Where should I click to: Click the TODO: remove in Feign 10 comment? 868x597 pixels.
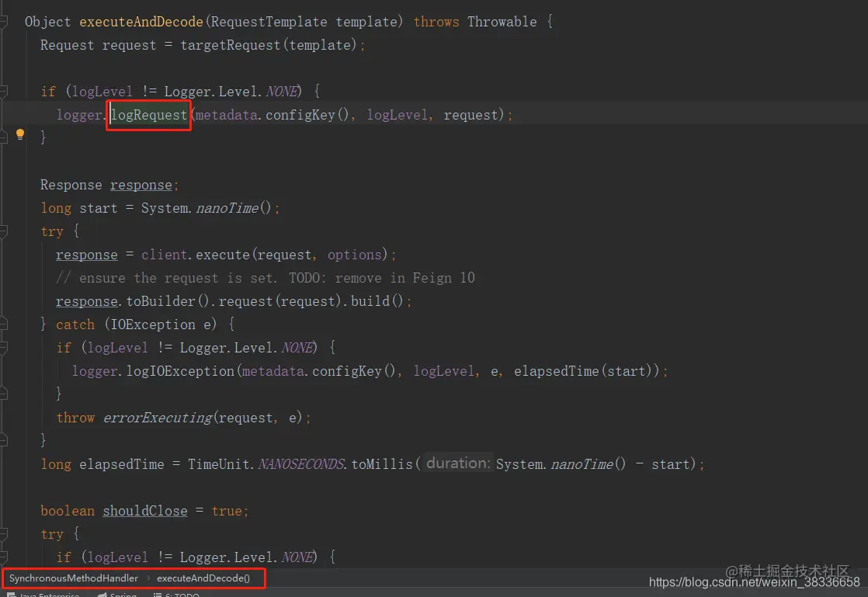pyautogui.click(x=381, y=278)
